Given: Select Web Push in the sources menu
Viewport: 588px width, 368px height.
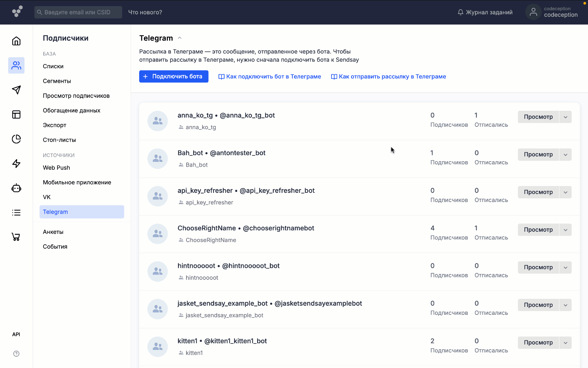Looking at the screenshot, I should (x=56, y=168).
